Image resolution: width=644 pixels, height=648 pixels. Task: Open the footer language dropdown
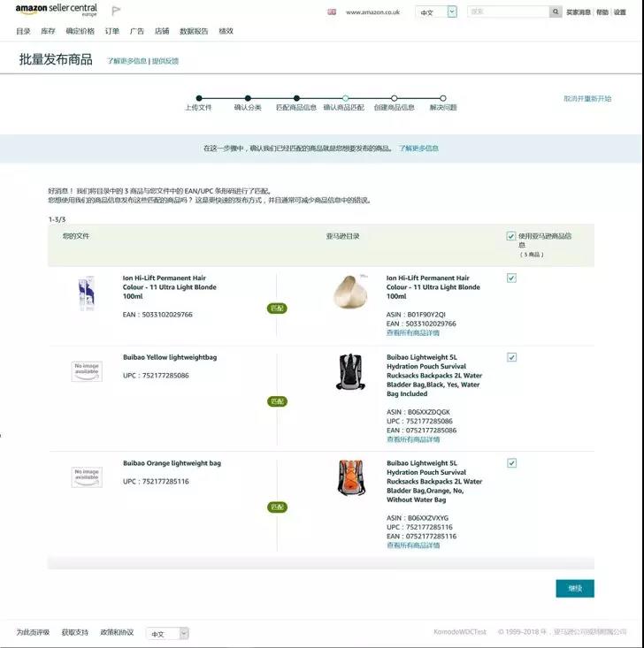(x=167, y=634)
